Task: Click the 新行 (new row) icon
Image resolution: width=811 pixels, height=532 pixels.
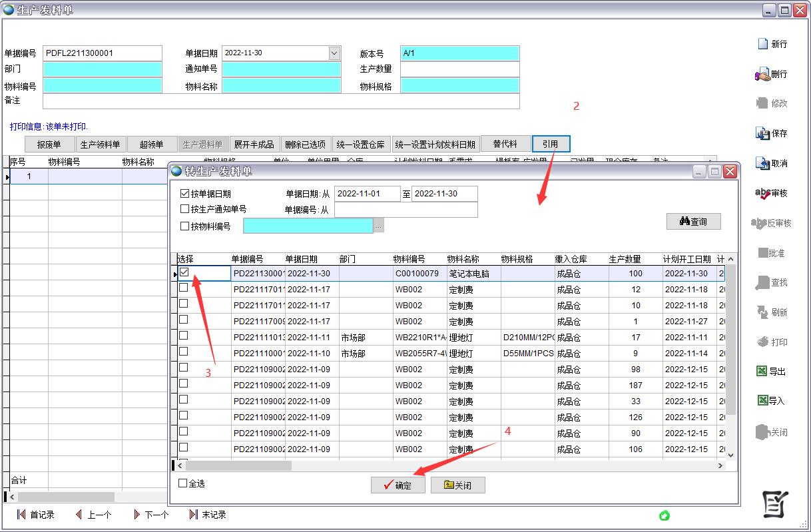Action: (763, 44)
